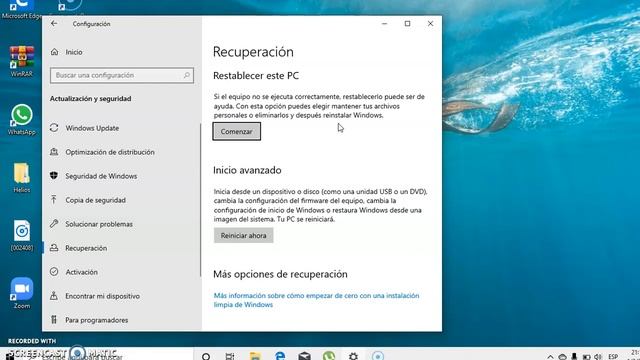Viewport: 640px width, 360px height.
Task: Open WhatsApp desktop shortcut
Action: [22, 120]
